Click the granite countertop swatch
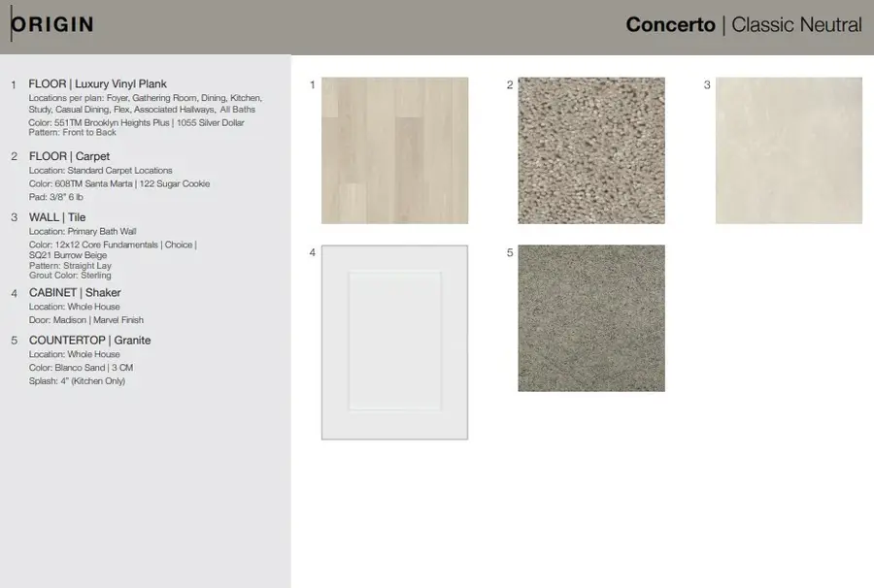 (590, 318)
